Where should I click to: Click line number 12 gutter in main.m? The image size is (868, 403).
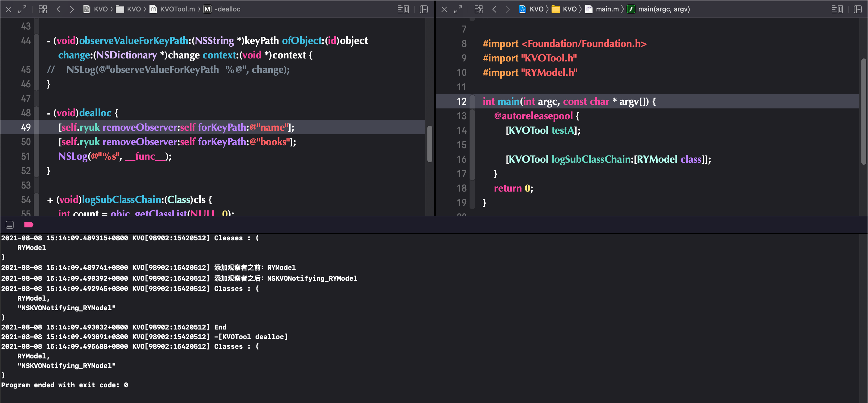pos(462,101)
